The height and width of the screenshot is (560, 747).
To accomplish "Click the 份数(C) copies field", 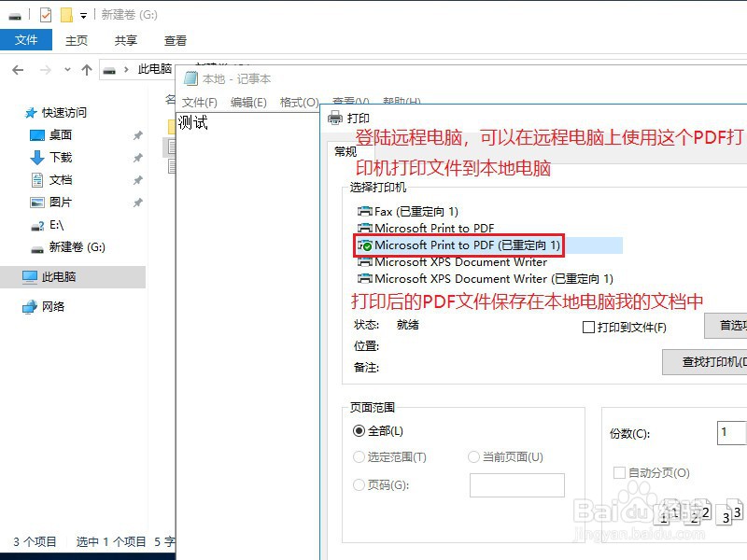I will (732, 433).
